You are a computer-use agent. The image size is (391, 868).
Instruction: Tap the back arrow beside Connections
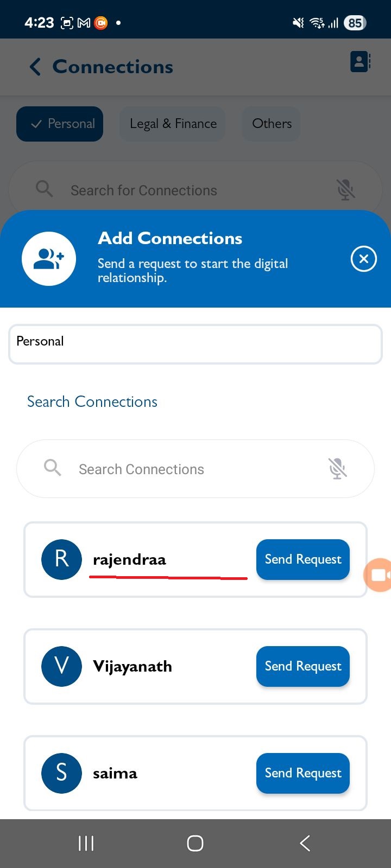point(35,67)
